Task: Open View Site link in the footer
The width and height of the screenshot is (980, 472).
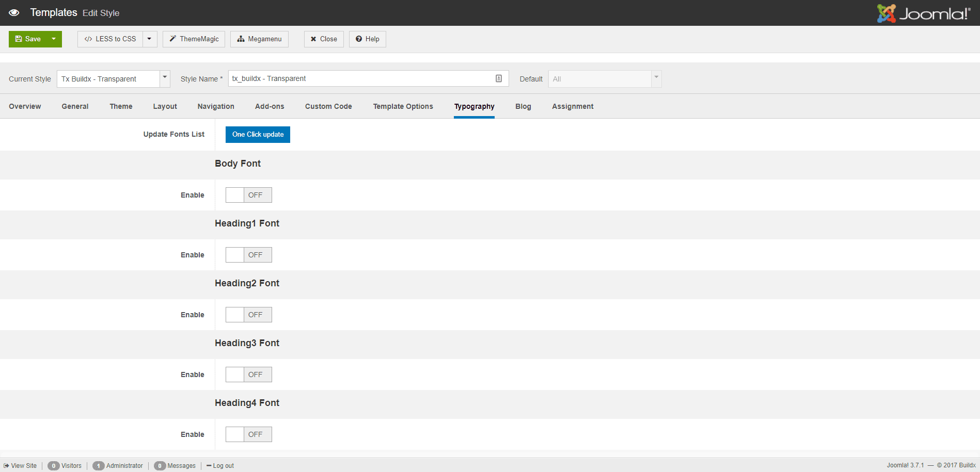Action: pos(21,466)
